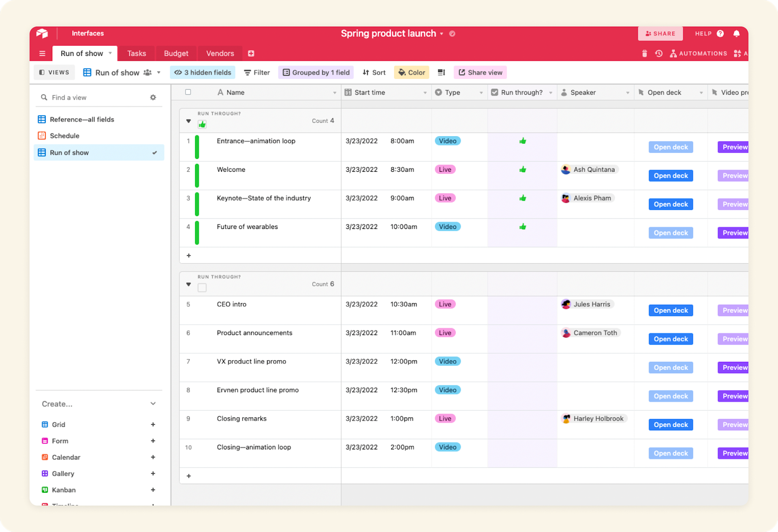
Task: Open the Tasks tab
Action: point(136,53)
